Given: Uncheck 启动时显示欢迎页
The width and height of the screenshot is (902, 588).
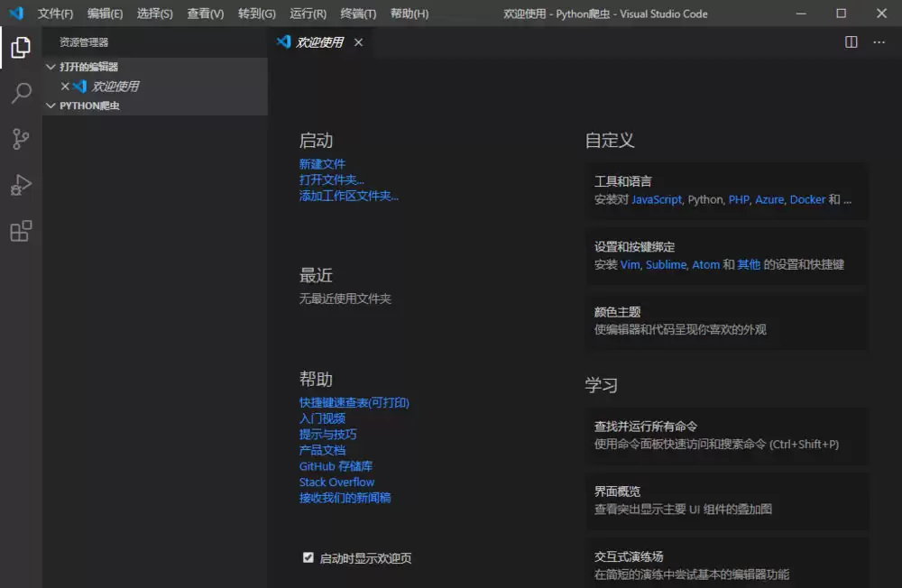Looking at the screenshot, I should click(x=308, y=557).
